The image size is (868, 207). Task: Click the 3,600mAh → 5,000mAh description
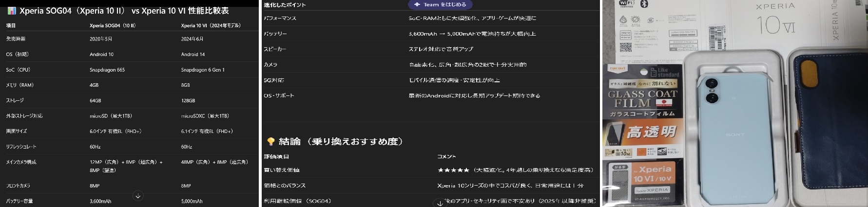472,34
